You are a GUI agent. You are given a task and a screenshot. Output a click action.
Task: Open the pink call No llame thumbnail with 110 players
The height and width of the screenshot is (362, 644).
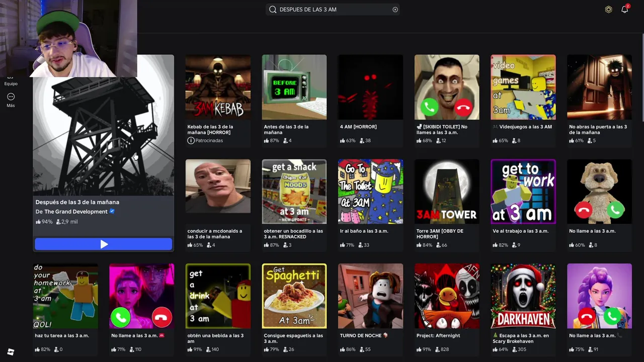(x=142, y=296)
